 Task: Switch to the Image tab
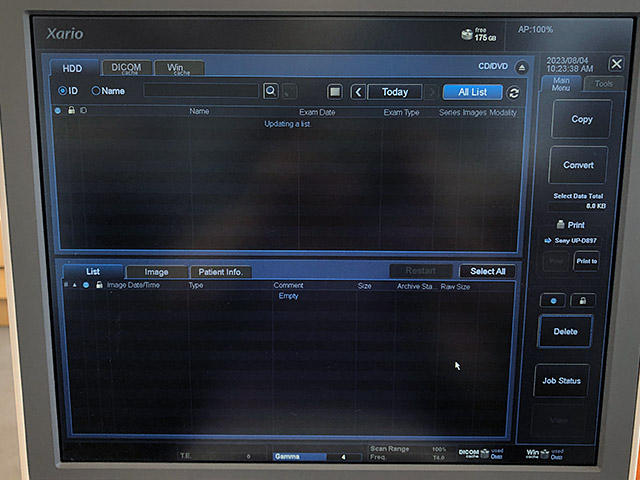[x=156, y=272]
